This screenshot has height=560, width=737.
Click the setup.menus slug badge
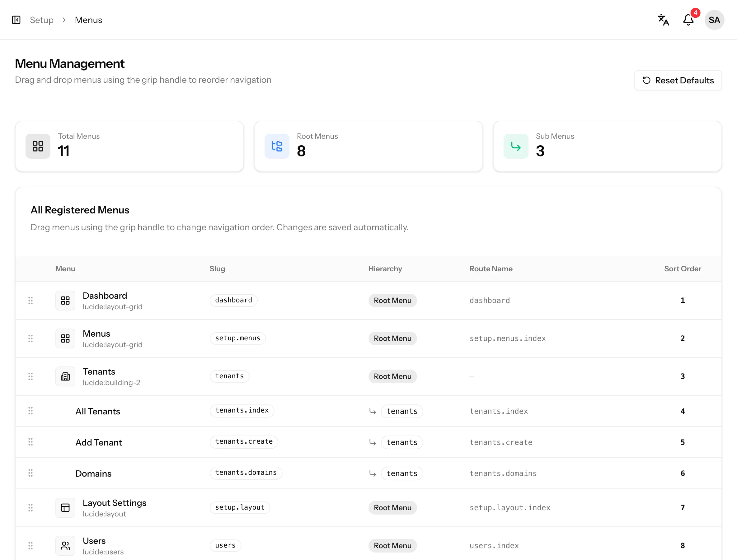237,338
